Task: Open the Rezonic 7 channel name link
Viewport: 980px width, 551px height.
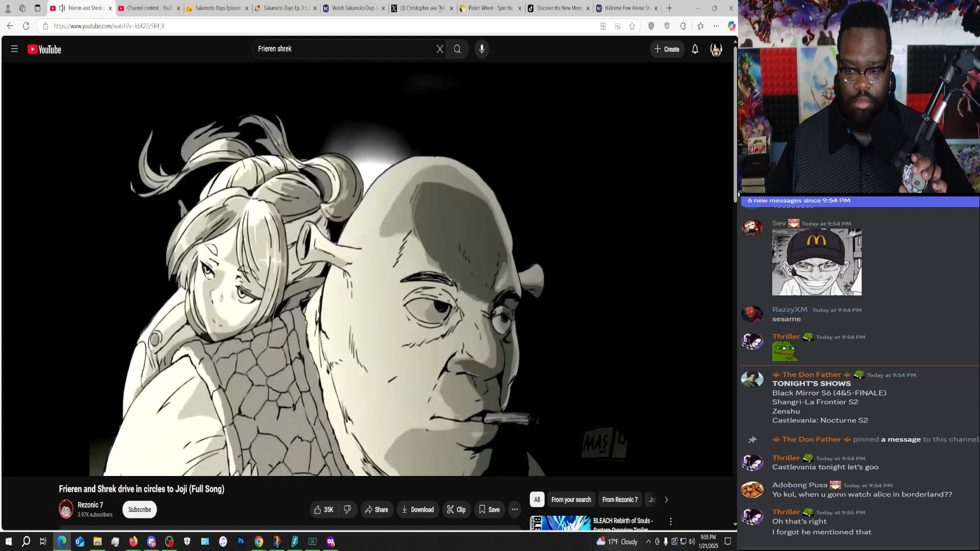Action: (90, 505)
